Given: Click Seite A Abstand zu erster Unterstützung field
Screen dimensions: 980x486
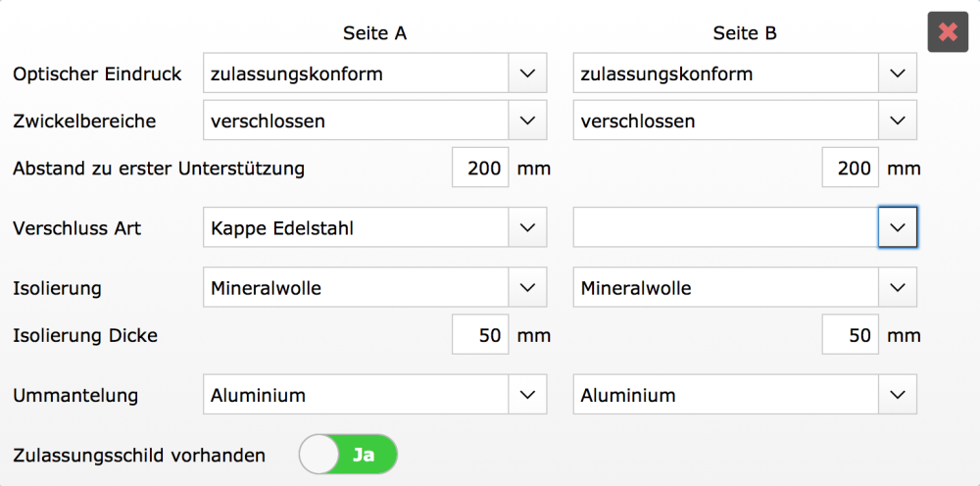Looking at the screenshot, I should (481, 169).
